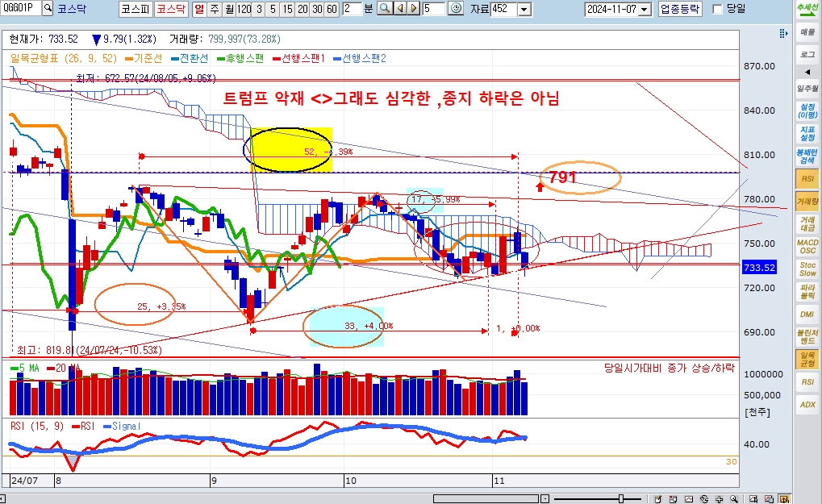Open the 자료 count dropdown arrow
The width and height of the screenshot is (822, 504).
524,9
